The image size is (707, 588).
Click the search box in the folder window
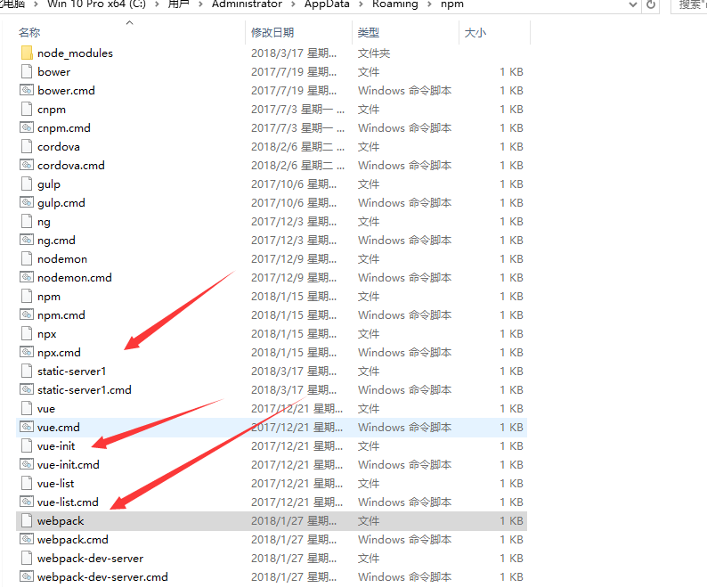[x=689, y=4]
